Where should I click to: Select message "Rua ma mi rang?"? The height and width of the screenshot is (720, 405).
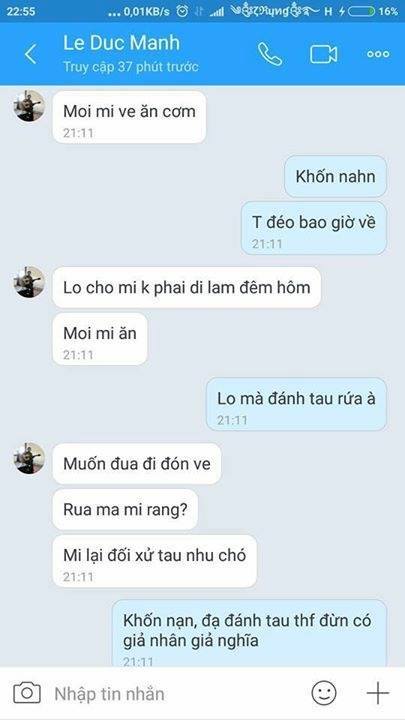point(125,509)
